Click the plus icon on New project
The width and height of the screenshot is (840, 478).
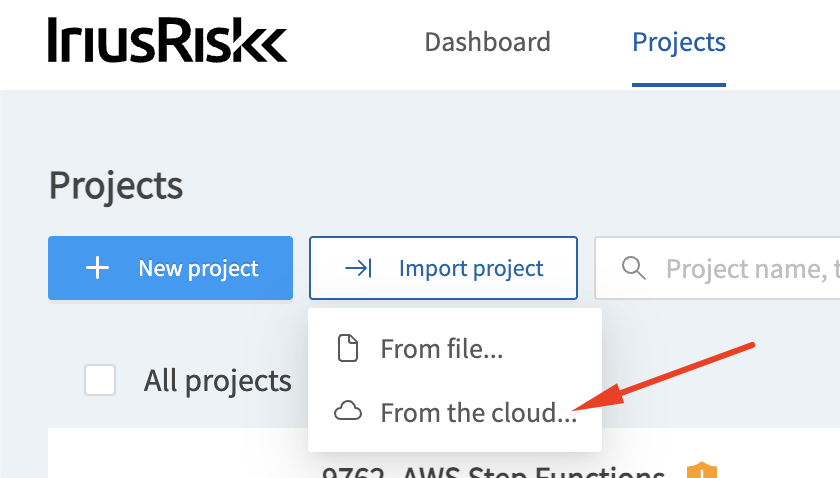click(98, 268)
